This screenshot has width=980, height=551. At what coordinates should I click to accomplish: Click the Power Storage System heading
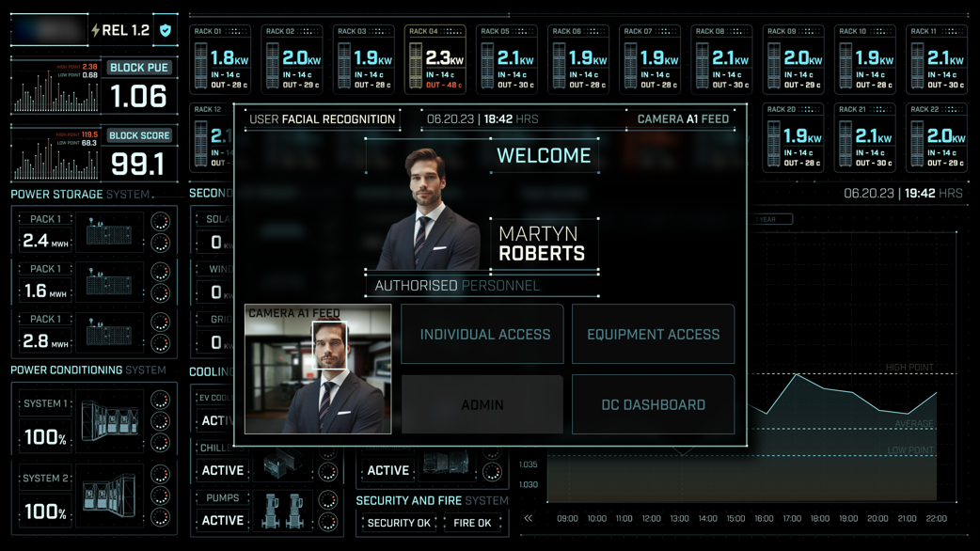(x=80, y=195)
